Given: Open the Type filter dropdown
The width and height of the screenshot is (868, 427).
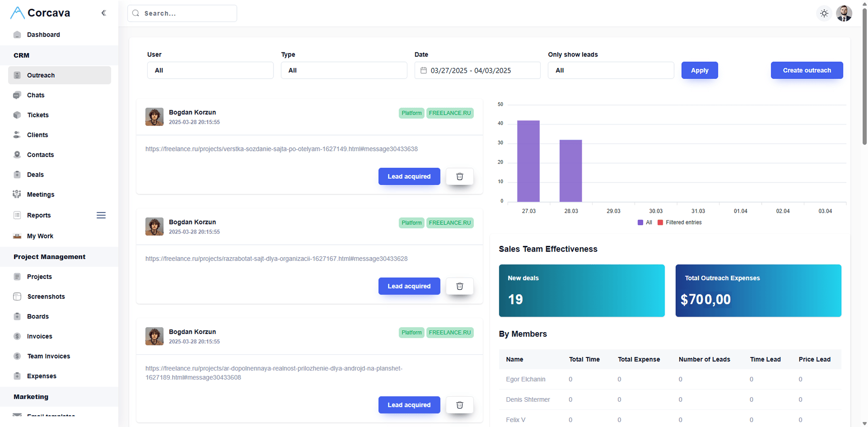Looking at the screenshot, I should click(344, 70).
